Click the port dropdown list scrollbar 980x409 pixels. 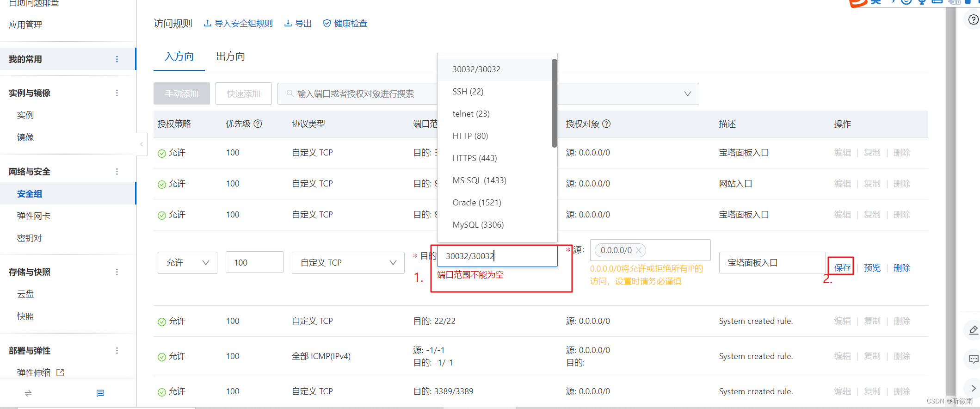coord(554,103)
